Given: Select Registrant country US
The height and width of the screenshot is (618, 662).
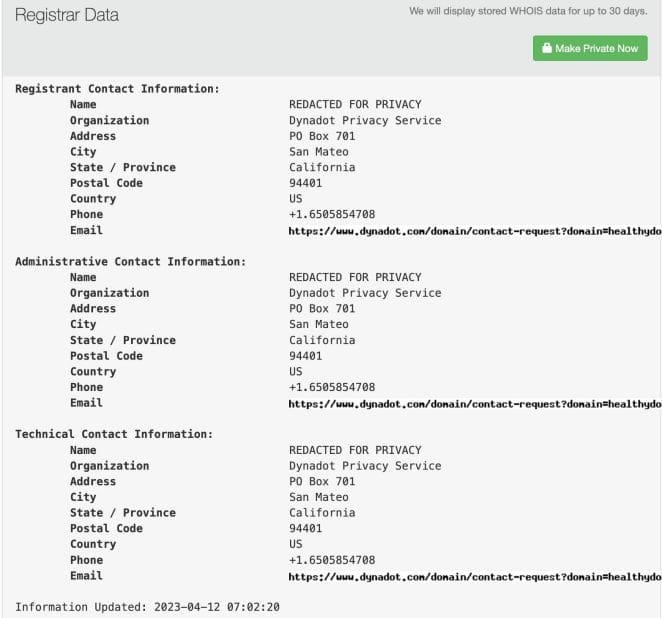Looking at the screenshot, I should (x=296, y=198).
